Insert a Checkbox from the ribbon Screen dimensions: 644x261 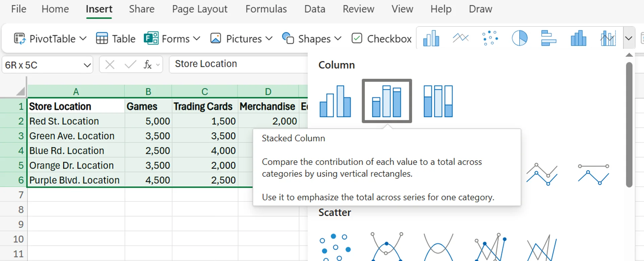coord(381,39)
